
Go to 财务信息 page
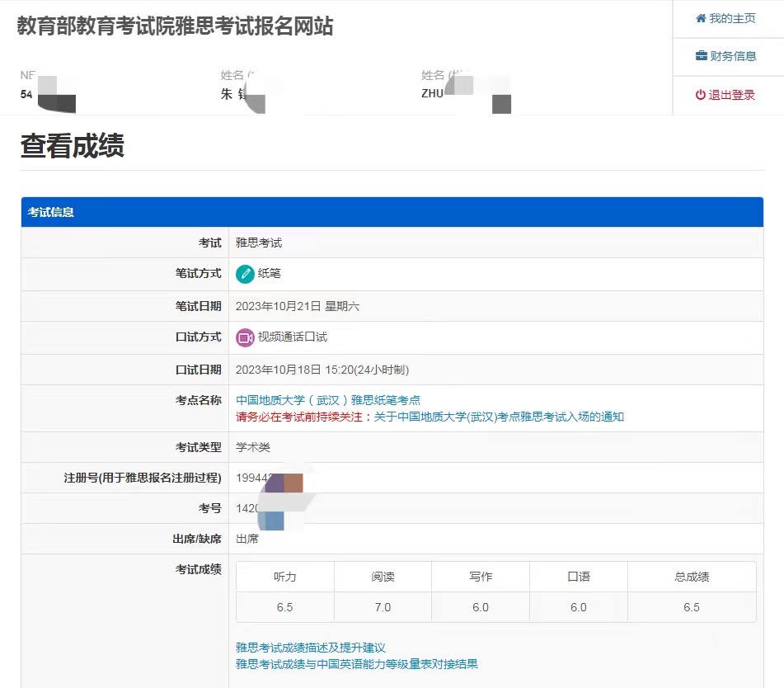click(733, 56)
